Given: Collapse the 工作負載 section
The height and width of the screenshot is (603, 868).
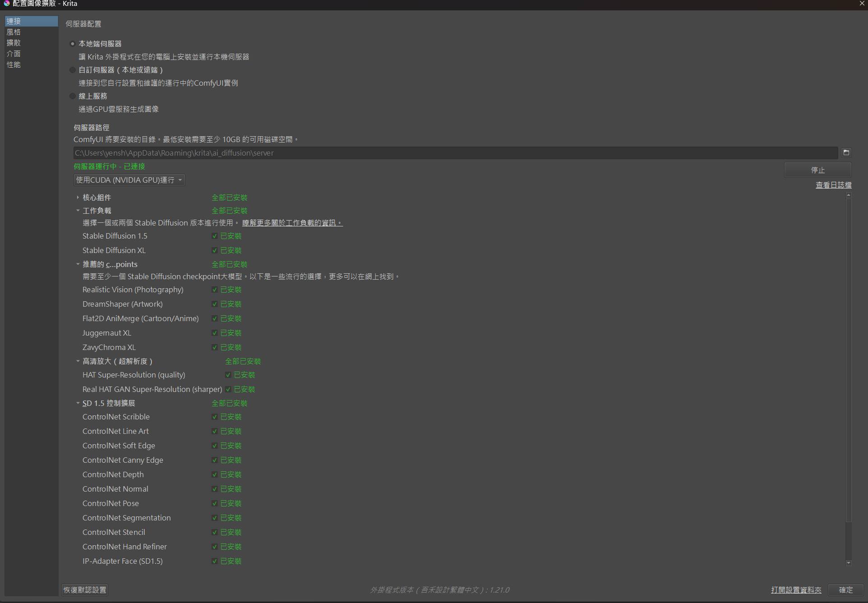Looking at the screenshot, I should pos(78,211).
